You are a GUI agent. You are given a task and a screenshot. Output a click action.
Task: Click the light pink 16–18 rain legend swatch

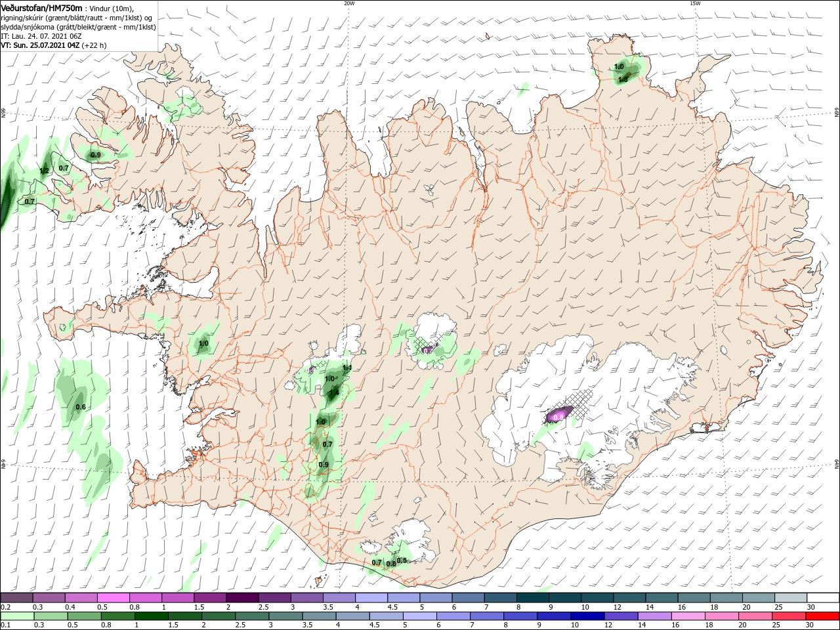[688, 616]
